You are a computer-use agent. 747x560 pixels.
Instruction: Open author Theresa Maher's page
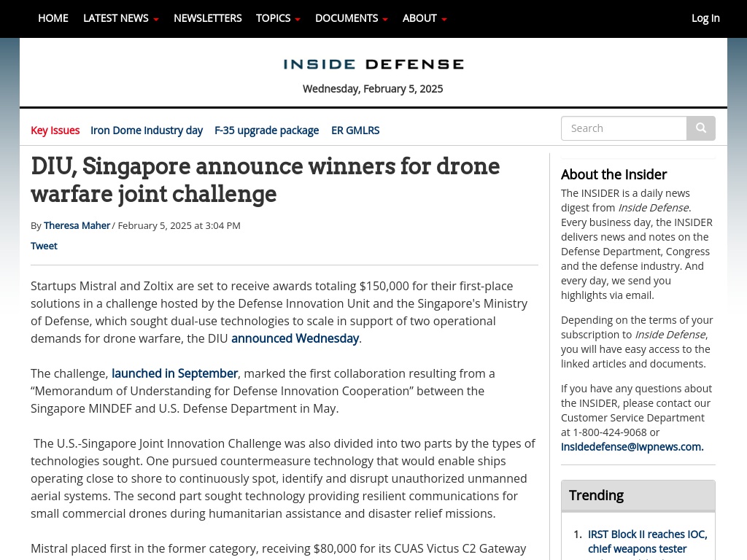[77, 225]
